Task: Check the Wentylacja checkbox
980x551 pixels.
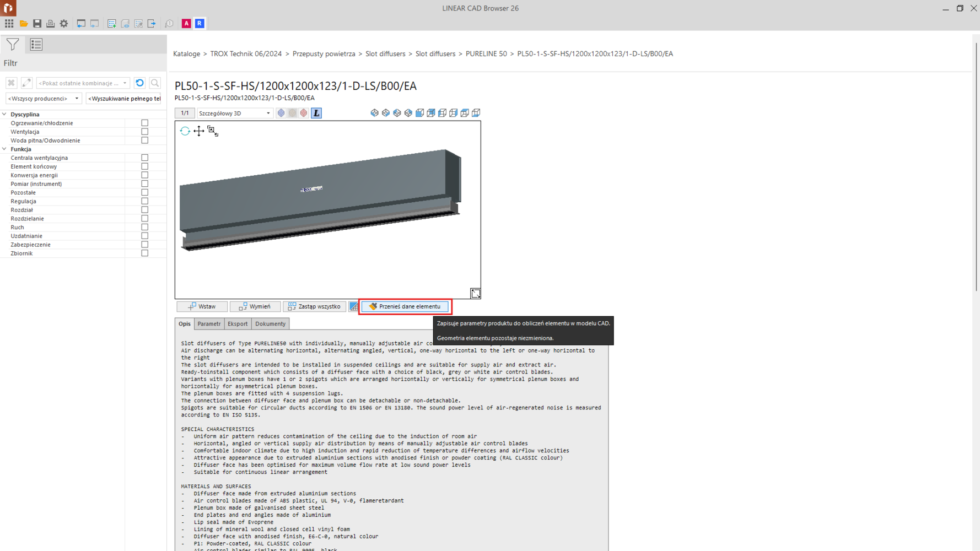Action: tap(145, 132)
